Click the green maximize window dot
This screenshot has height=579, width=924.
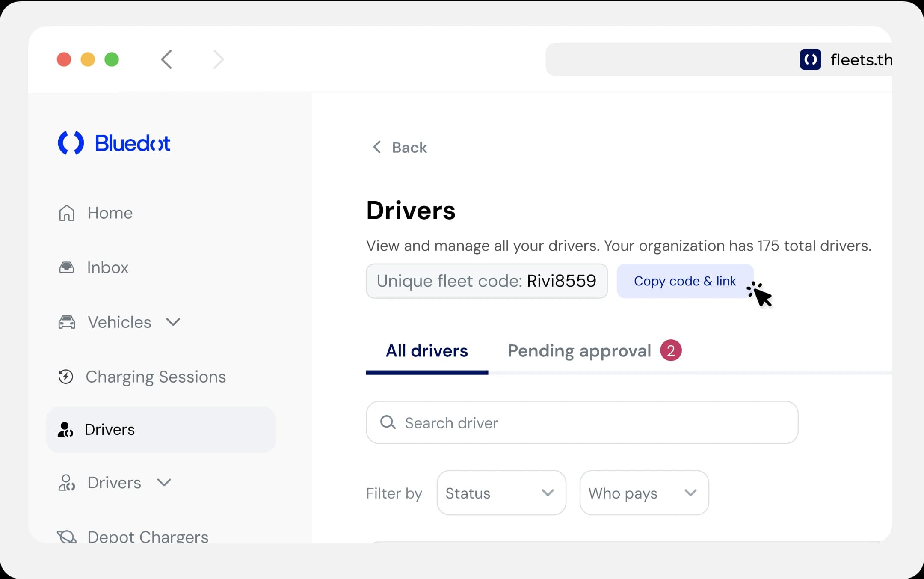point(112,59)
